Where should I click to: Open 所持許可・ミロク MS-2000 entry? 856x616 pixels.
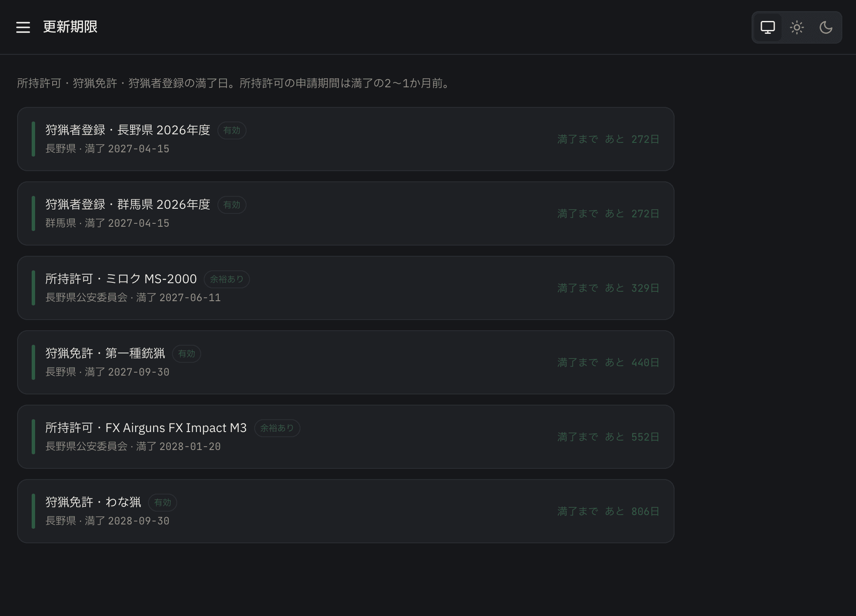click(346, 288)
